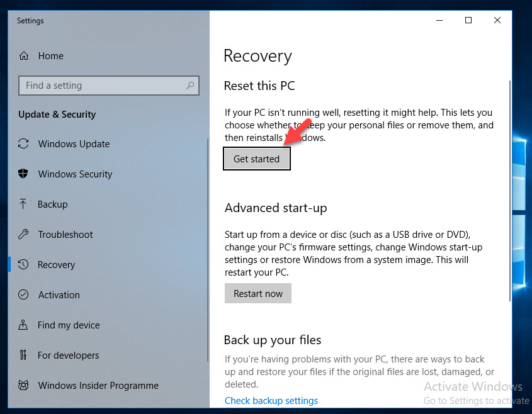
Task: Click the Activation checkmark circle icon
Action: pyautogui.click(x=23, y=294)
